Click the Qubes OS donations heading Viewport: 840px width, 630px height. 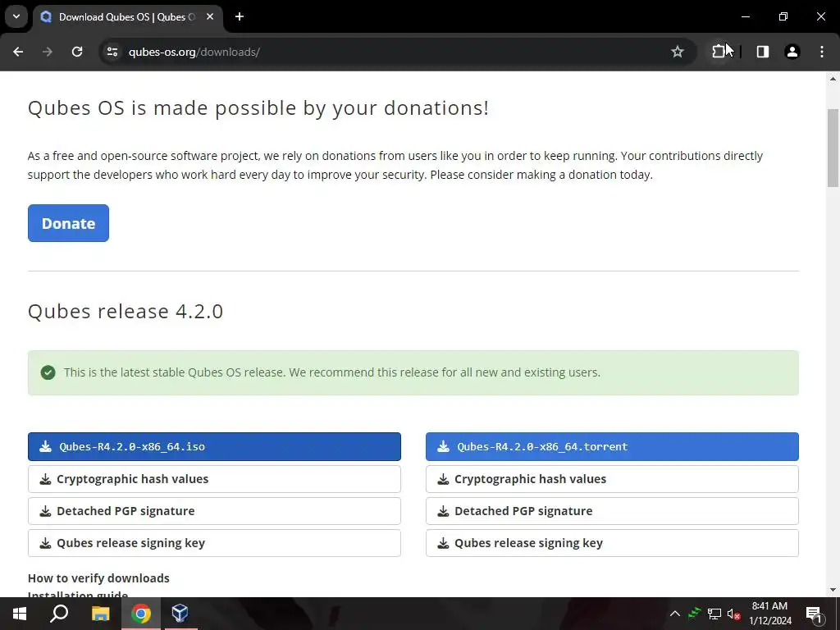(x=258, y=108)
